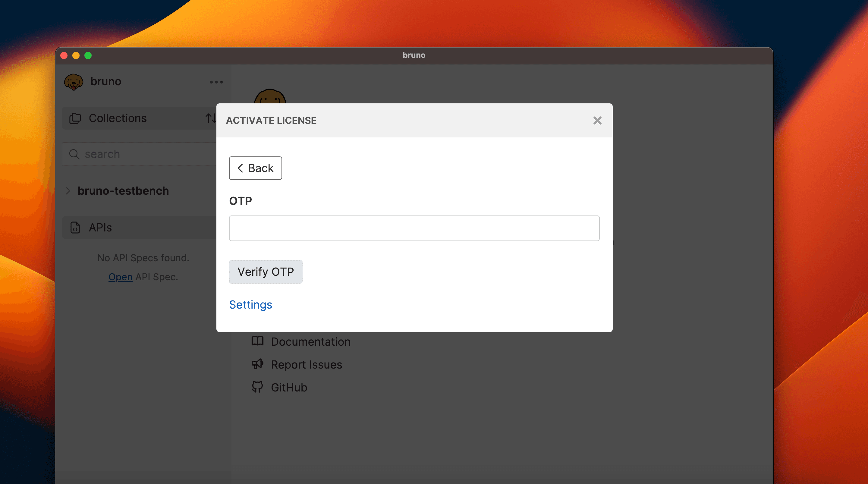Click the Back navigation button
868x484 pixels.
255,168
